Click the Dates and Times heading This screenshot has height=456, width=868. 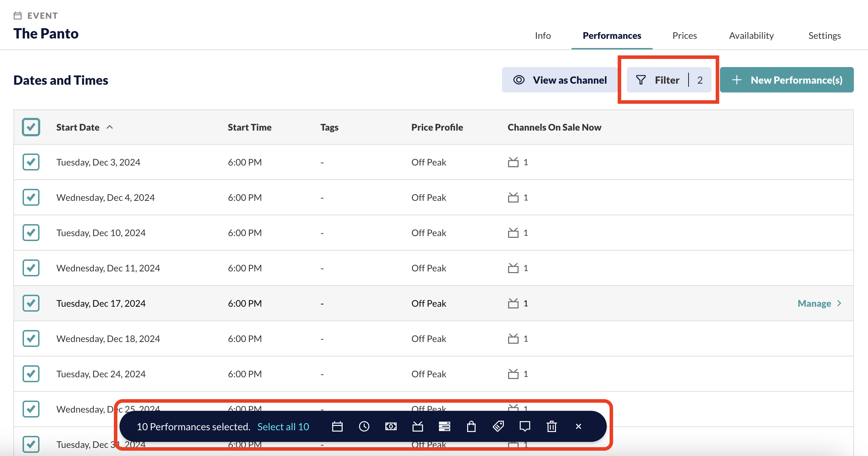coord(61,80)
